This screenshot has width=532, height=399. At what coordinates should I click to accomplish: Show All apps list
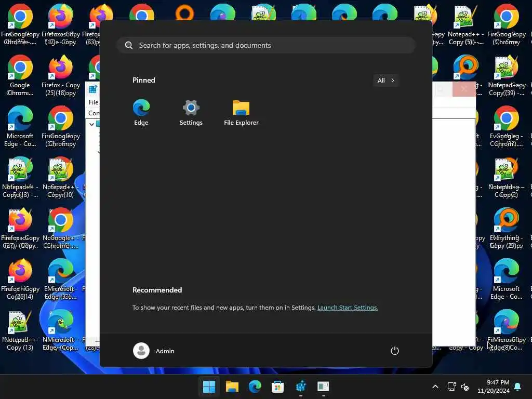tap(386, 81)
